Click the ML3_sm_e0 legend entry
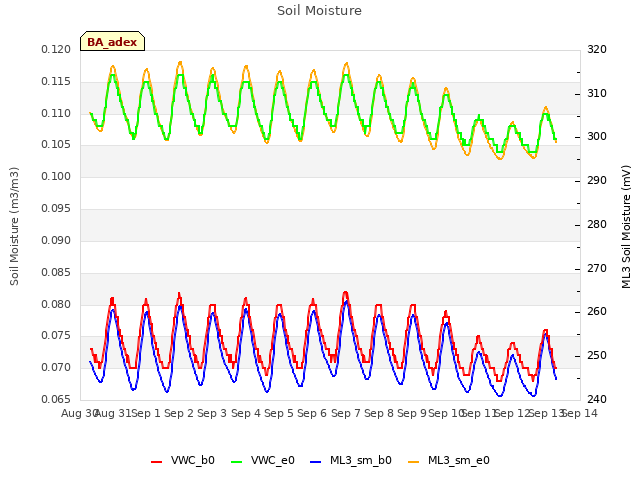Screen dimensions: 640x480 tap(449, 460)
